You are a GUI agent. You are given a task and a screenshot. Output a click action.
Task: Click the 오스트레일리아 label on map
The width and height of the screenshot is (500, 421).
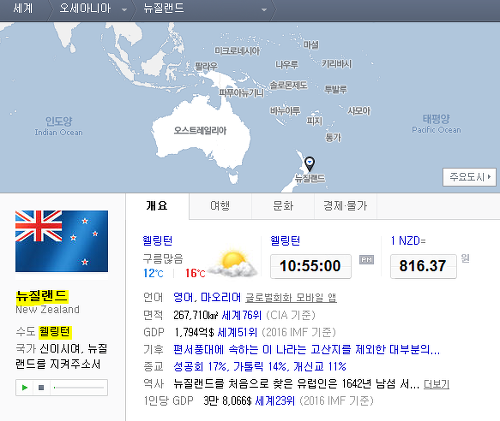(200, 131)
